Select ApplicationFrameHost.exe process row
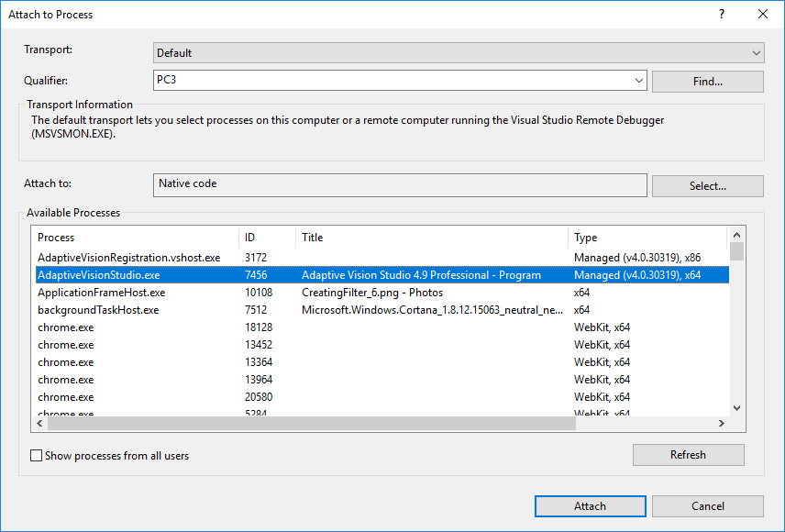This screenshot has width=785, height=532. 102,293
